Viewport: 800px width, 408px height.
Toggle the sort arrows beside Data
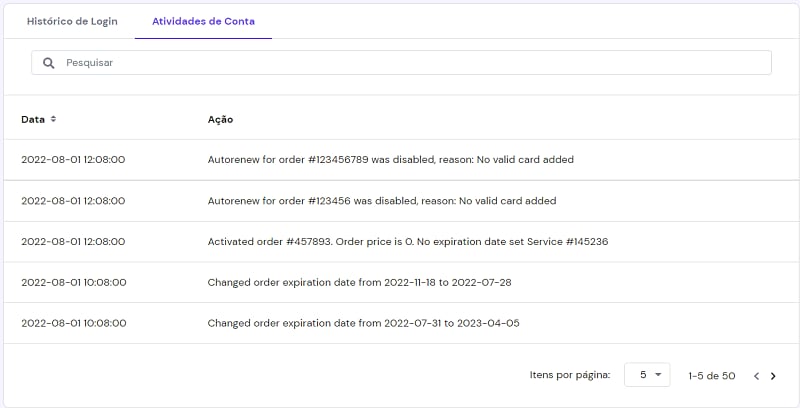click(x=54, y=119)
